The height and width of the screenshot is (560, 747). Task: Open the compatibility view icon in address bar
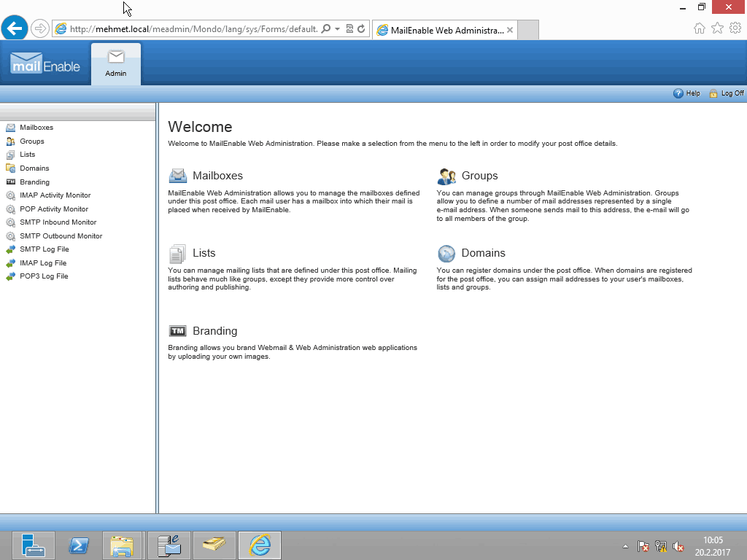[349, 29]
